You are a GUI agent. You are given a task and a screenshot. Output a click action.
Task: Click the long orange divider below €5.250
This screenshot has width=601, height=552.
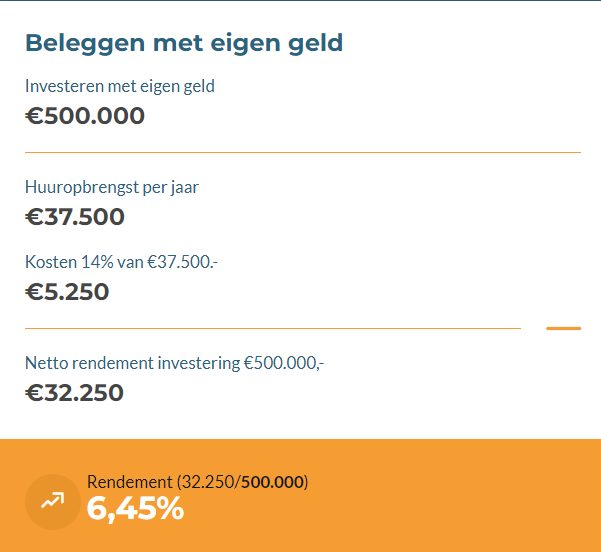(x=272, y=328)
